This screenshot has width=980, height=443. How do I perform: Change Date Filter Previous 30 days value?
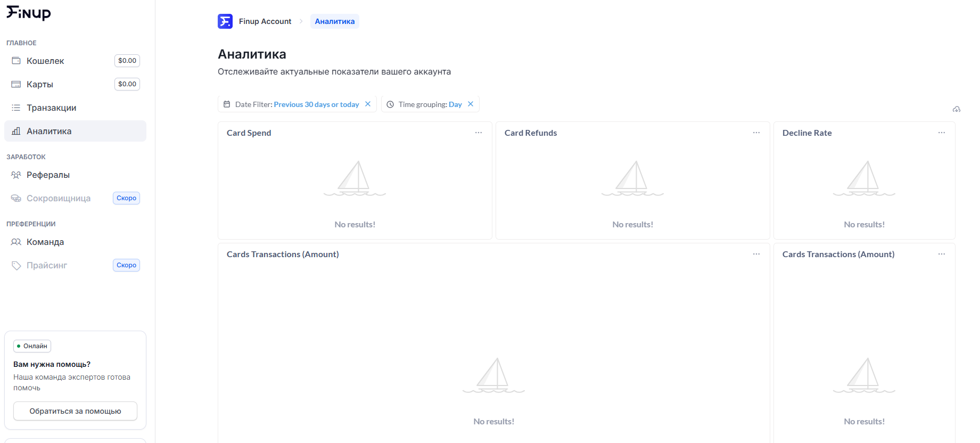[x=316, y=105]
